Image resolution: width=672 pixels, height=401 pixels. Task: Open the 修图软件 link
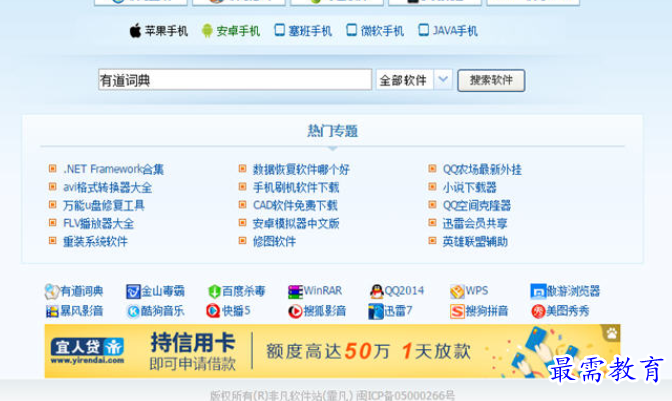(x=274, y=241)
